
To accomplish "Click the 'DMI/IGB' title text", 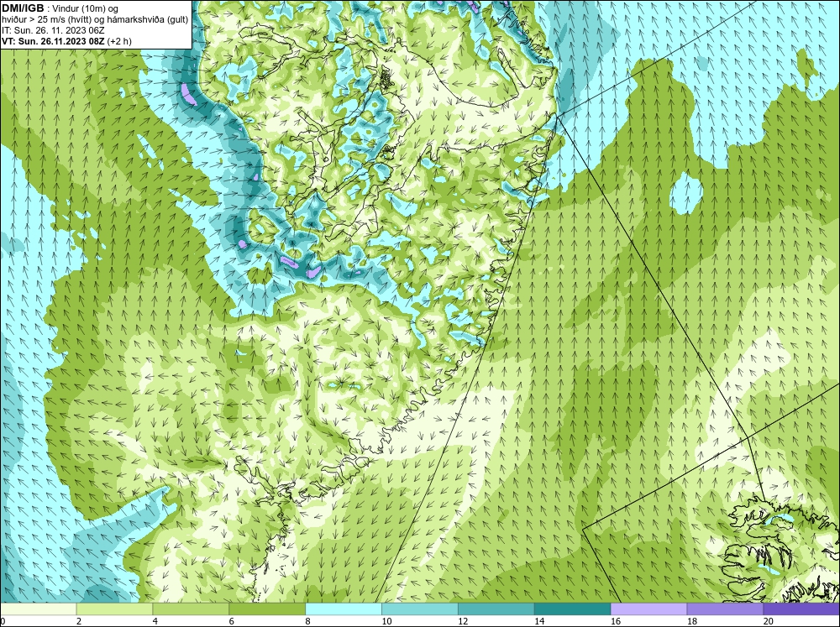I will pos(23,8).
